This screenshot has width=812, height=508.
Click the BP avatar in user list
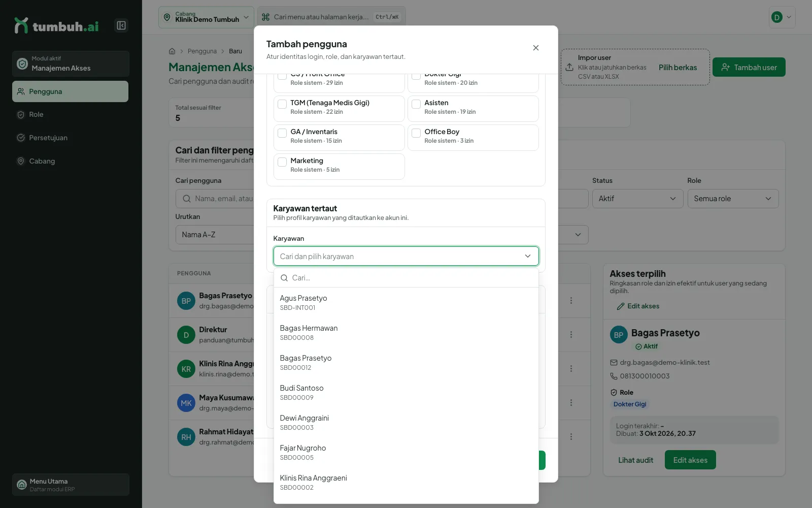(186, 301)
